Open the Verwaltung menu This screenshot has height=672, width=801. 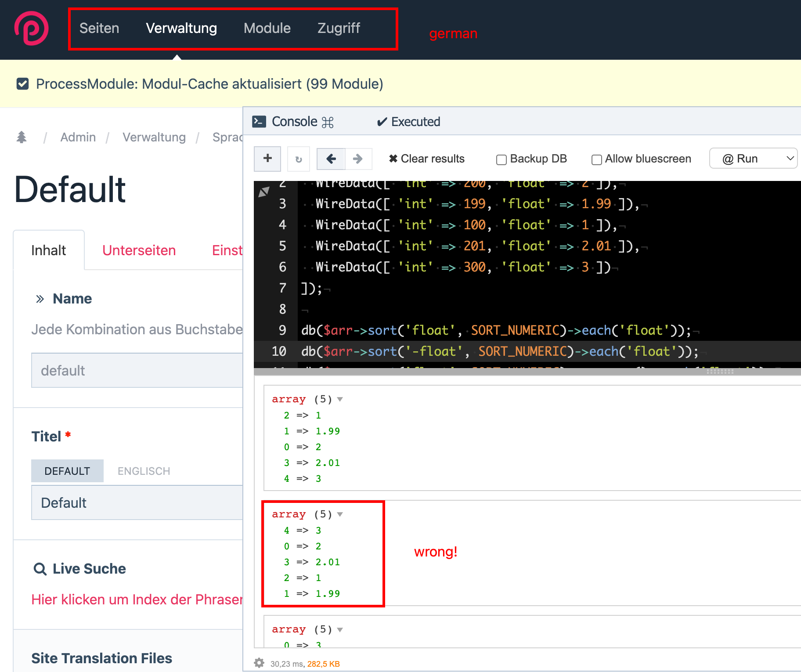point(181,28)
